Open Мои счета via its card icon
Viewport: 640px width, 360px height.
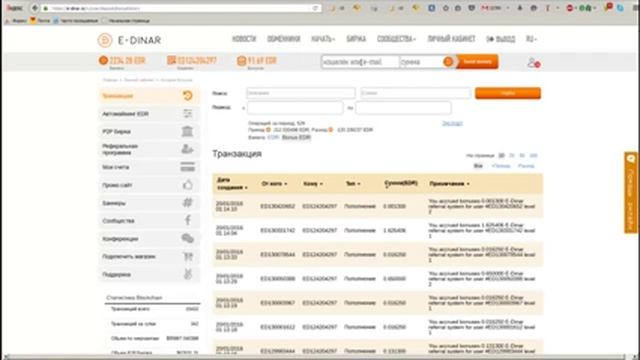(187, 167)
